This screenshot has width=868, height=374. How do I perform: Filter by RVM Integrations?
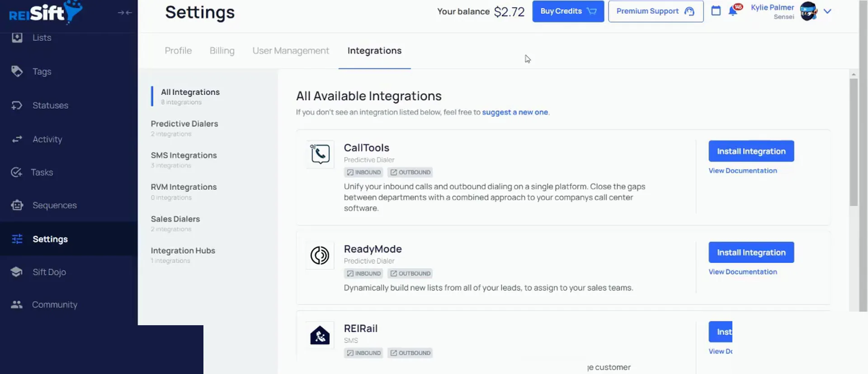tap(184, 192)
